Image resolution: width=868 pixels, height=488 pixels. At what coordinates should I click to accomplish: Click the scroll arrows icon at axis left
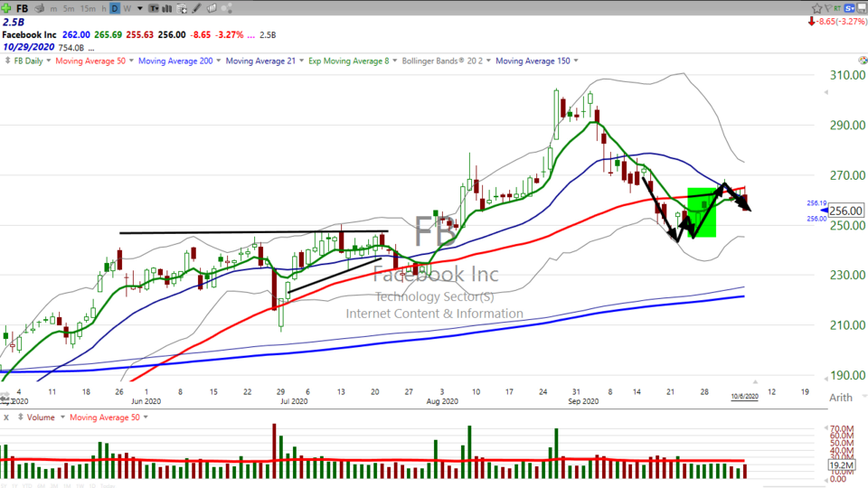point(5,397)
